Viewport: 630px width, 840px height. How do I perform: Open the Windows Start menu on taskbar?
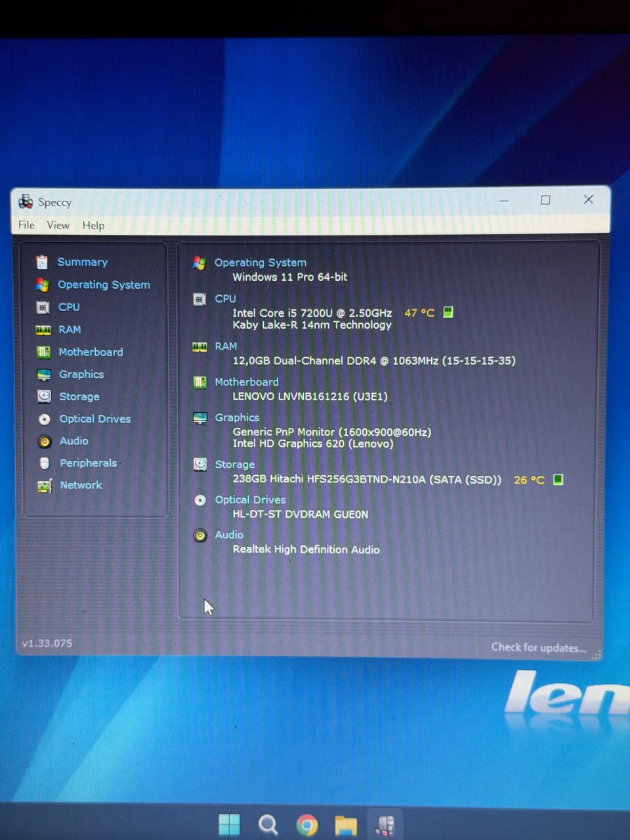coord(229,825)
